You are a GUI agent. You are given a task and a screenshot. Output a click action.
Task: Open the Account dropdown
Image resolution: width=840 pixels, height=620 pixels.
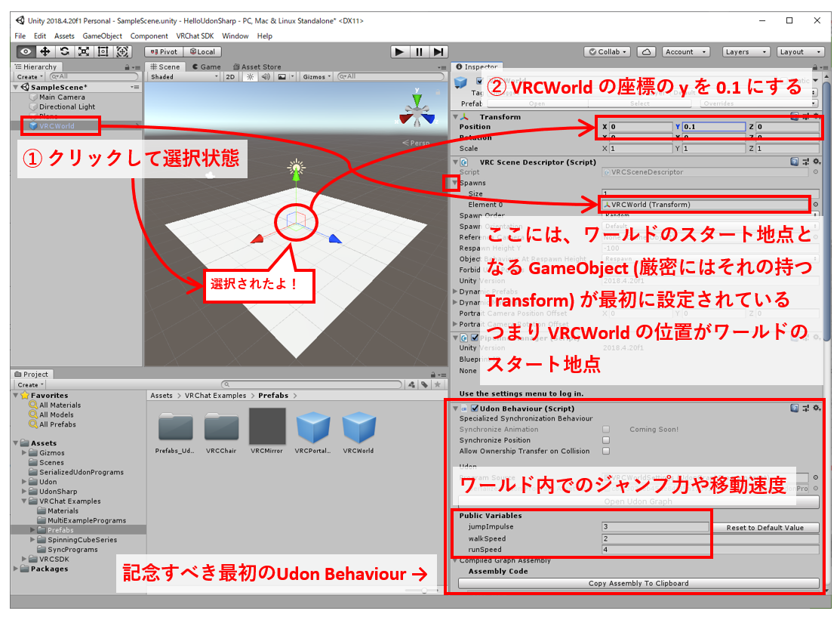tap(687, 52)
